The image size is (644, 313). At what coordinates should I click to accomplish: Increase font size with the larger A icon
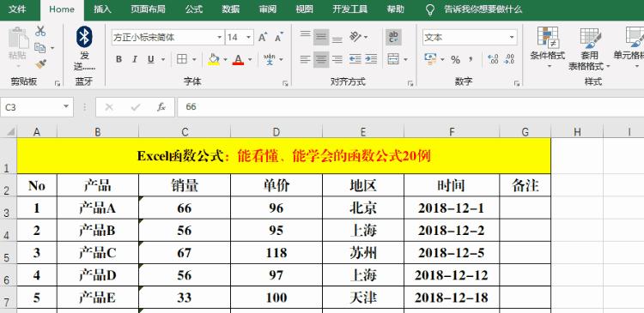[x=263, y=38]
